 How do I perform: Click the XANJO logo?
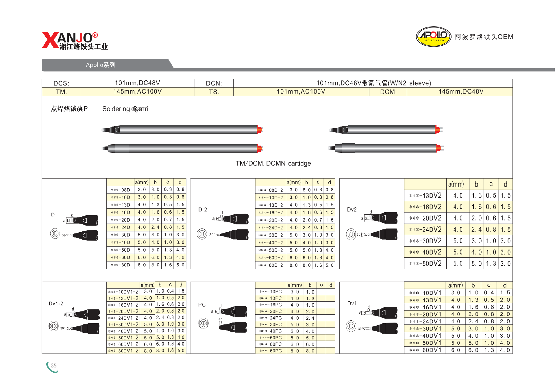click(x=75, y=41)
